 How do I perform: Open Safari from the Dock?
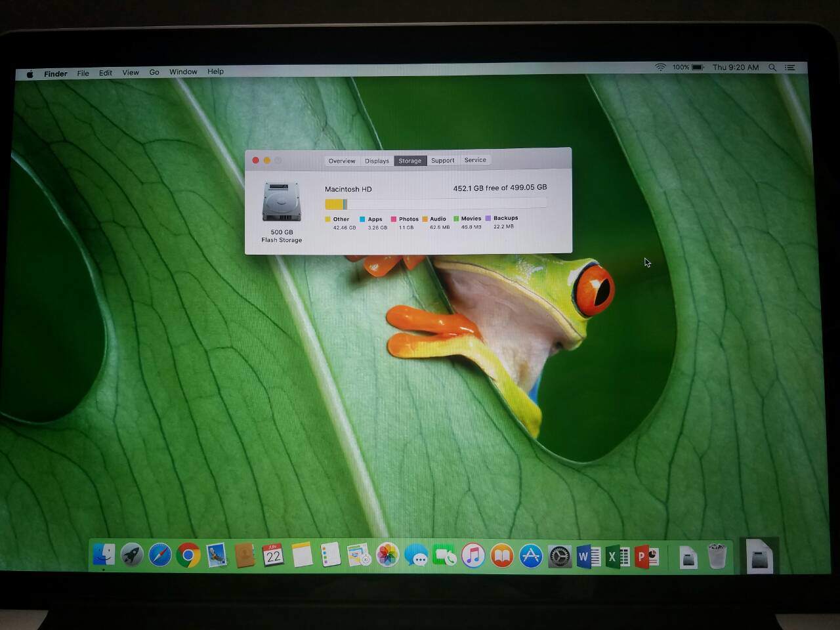tap(159, 555)
